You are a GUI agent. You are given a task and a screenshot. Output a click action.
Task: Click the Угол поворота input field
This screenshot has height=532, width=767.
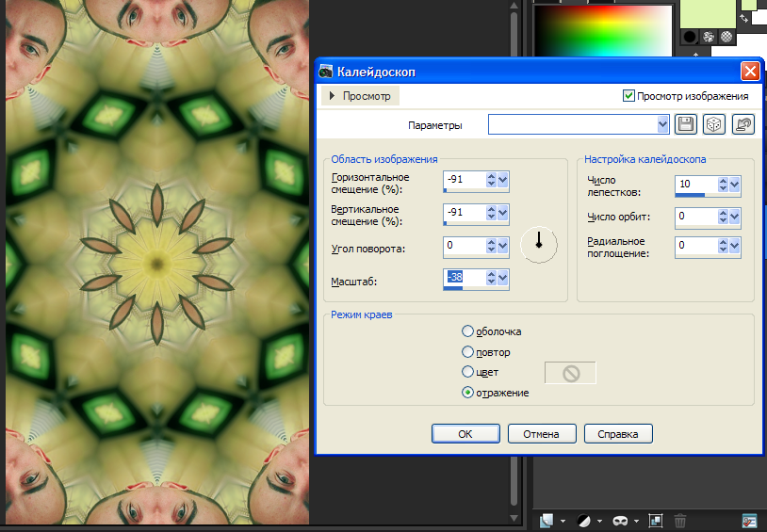tap(464, 246)
